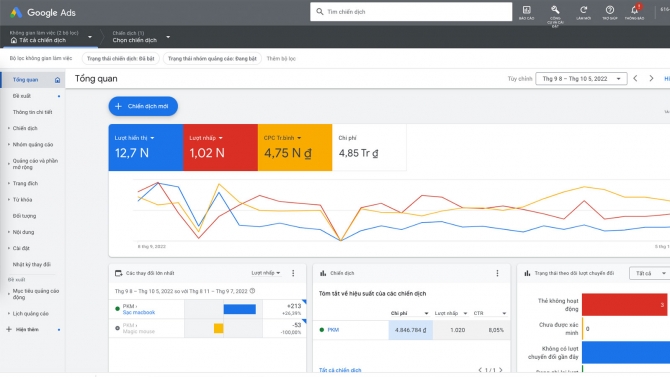Open the CPC Tr.bình metric dropdown
Viewport: 670px width, 377px height.
[x=299, y=138]
